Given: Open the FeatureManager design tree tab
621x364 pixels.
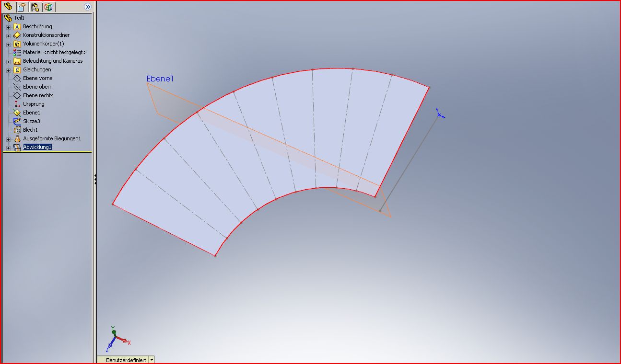Looking at the screenshot, I should click(x=8, y=7).
